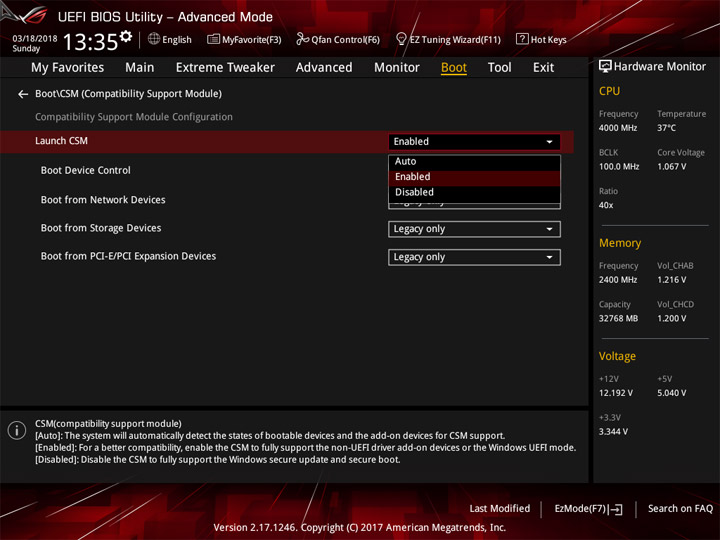This screenshot has width=720, height=540.
Task: Click the Voltage section heading
Action: click(617, 356)
